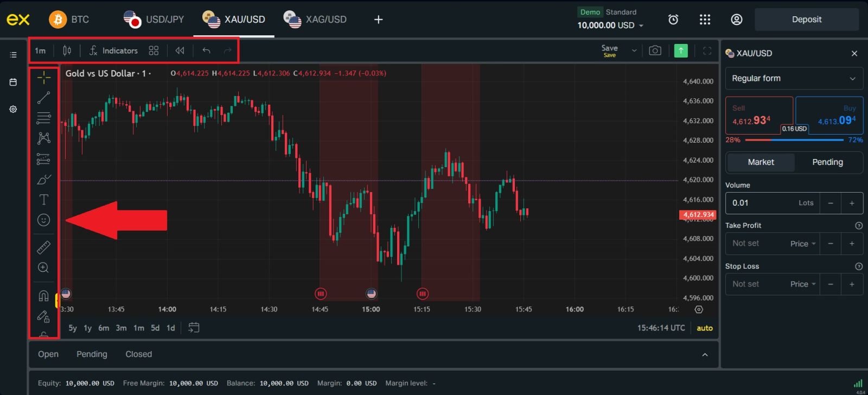Viewport: 868px width, 395px height.
Task: Open the Closed orders tab
Action: coord(138,354)
